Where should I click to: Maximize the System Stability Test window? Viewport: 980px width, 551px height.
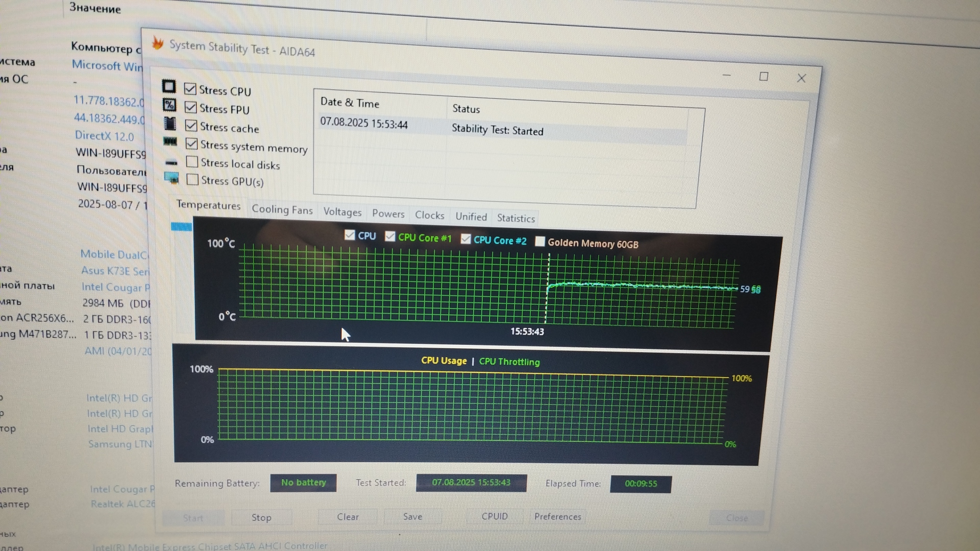point(764,77)
